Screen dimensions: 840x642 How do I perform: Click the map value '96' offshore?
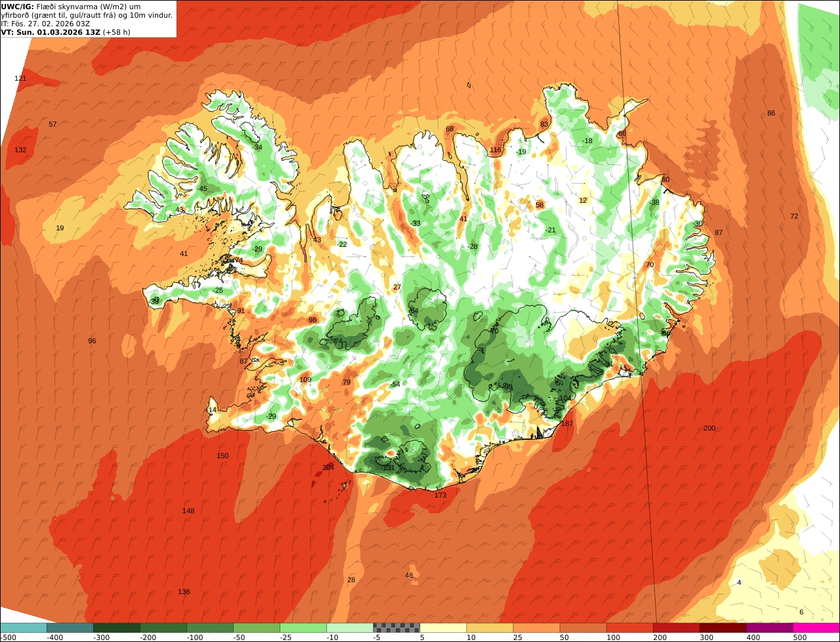[92, 341]
